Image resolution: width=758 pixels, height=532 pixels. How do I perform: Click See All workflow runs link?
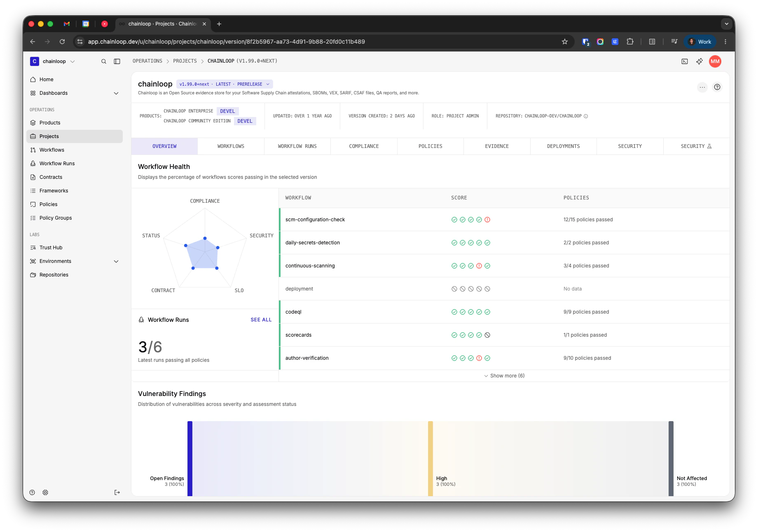261,320
